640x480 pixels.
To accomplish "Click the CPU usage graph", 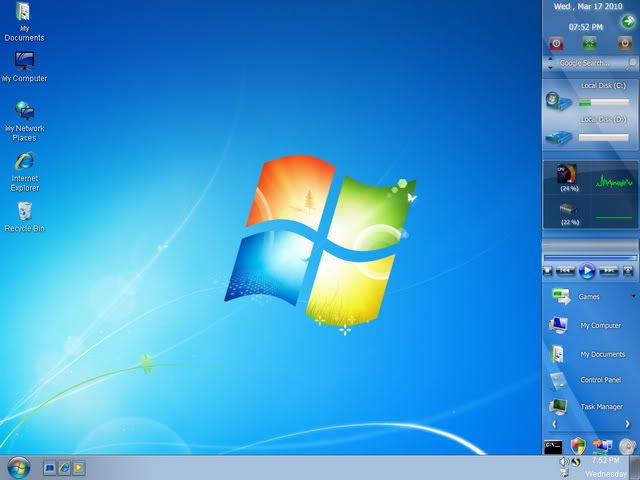I will (614, 182).
